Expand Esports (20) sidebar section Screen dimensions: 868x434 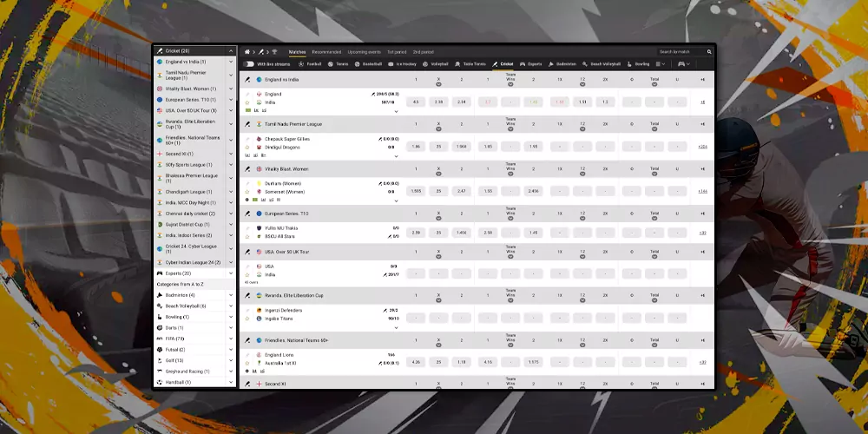(x=231, y=273)
